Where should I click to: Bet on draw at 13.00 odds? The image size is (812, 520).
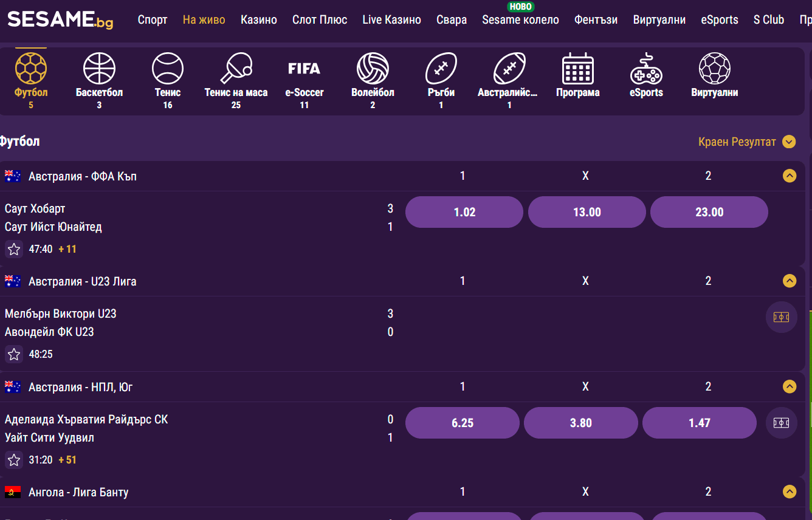point(587,212)
